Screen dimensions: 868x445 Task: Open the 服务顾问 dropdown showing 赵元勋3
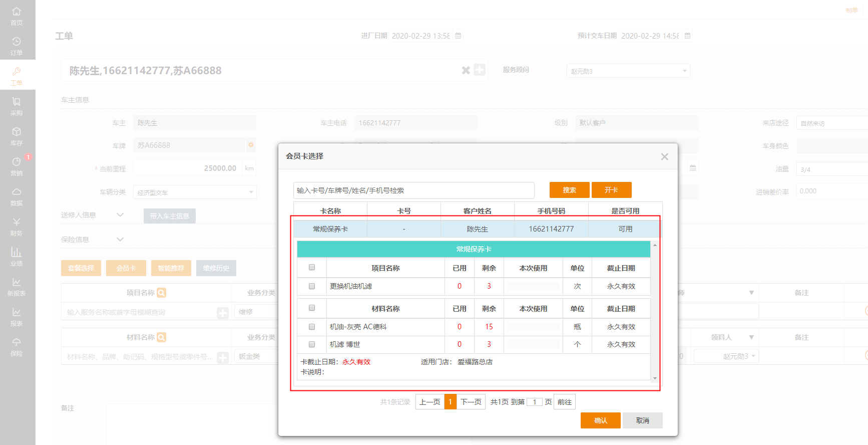click(628, 71)
